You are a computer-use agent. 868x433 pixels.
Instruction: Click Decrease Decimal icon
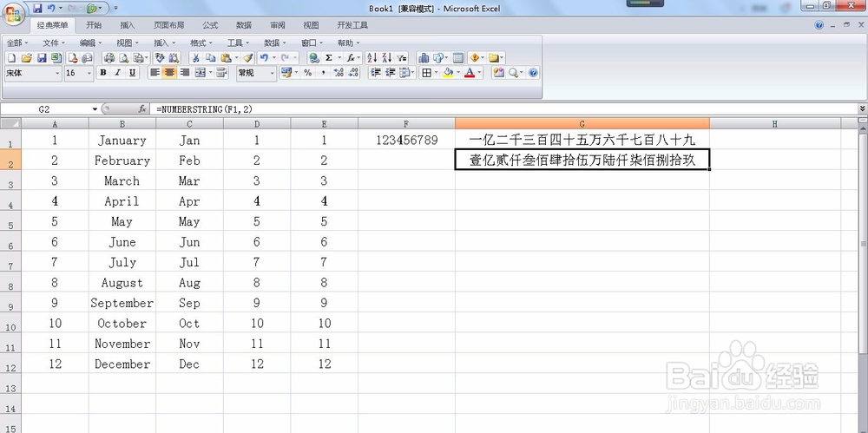tap(352, 73)
